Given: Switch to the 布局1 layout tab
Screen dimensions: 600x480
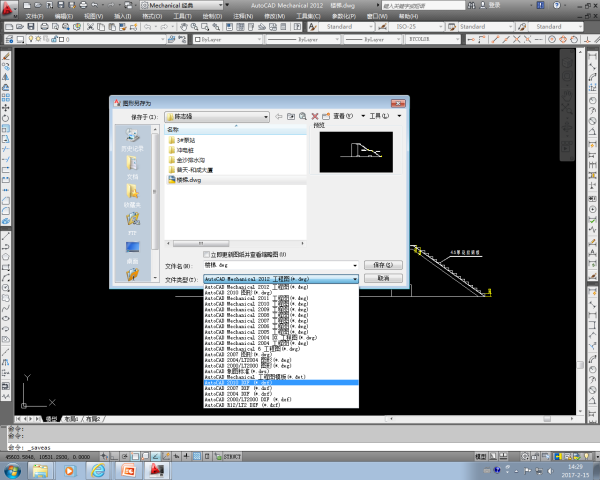Looking at the screenshot, I should click(x=71, y=419).
